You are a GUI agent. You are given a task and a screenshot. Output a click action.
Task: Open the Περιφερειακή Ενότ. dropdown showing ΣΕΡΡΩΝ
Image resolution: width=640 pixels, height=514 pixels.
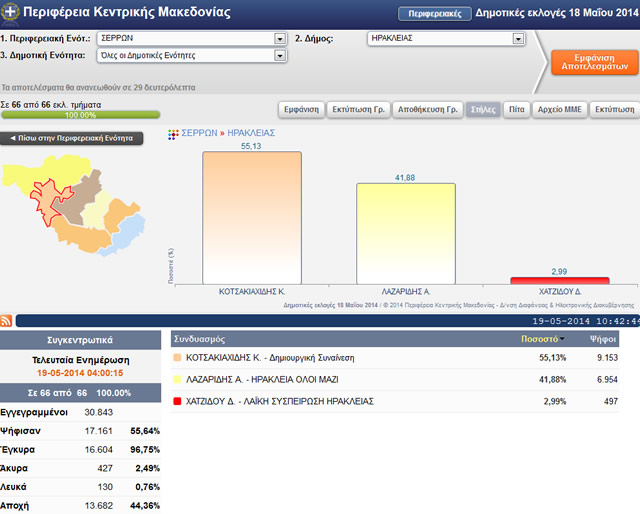pos(280,39)
